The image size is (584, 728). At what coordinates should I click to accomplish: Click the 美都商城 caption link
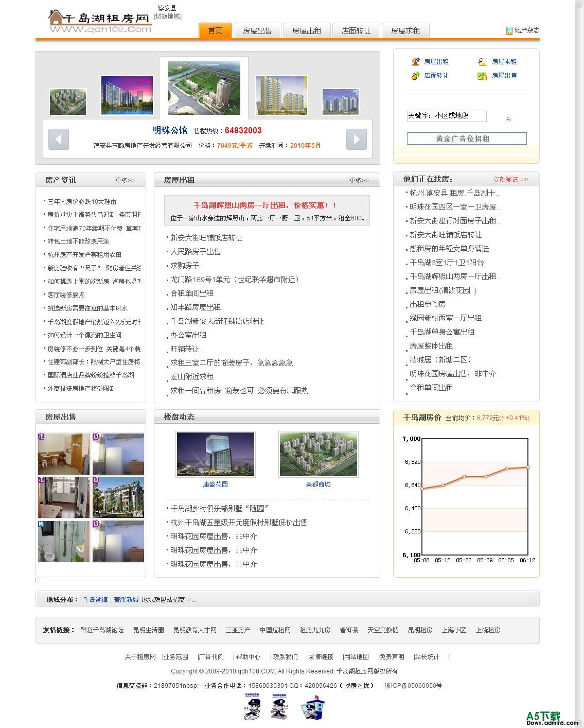(318, 484)
